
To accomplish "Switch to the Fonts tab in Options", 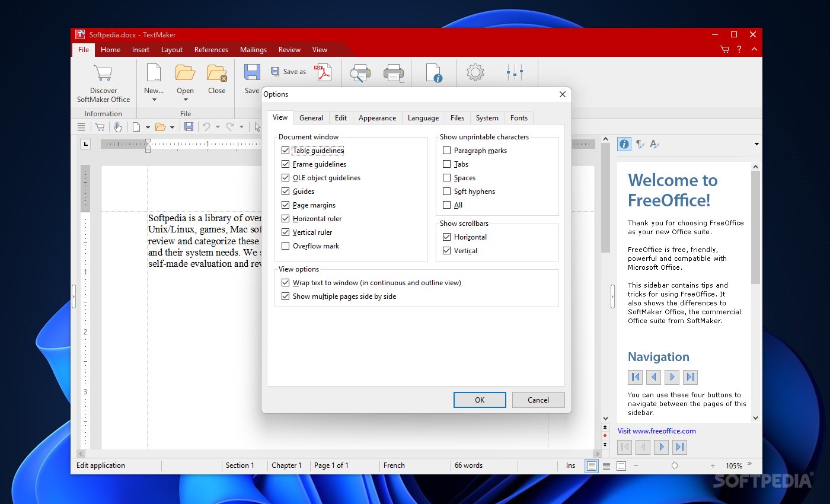I will (x=519, y=118).
